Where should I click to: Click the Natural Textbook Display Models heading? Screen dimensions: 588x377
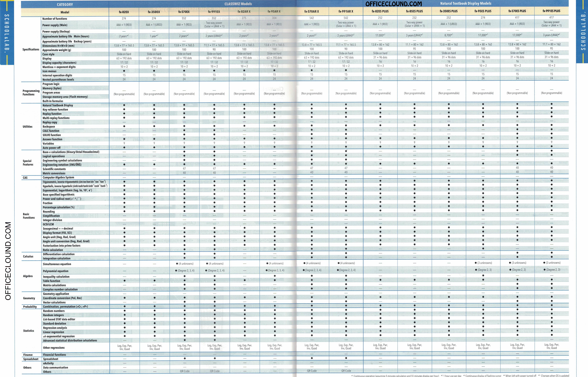point(466,3)
